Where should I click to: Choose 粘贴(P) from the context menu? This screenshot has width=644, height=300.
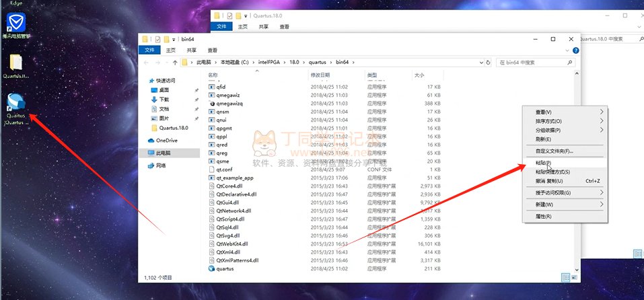coord(543,163)
